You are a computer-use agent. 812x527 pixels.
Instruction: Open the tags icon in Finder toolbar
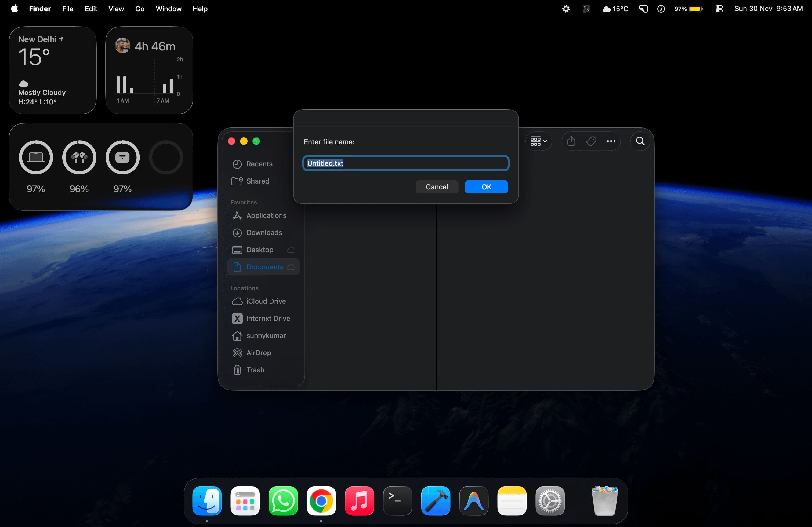tap(591, 141)
